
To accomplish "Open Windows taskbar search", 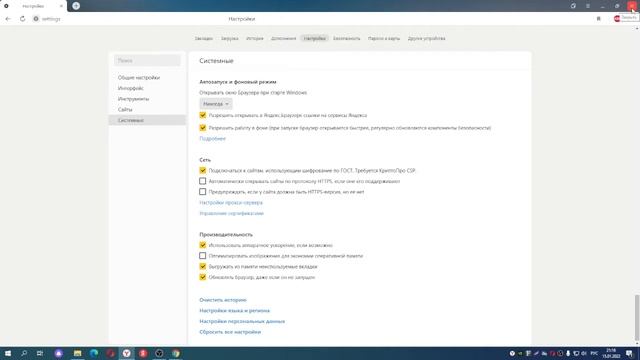I will click(24, 353).
